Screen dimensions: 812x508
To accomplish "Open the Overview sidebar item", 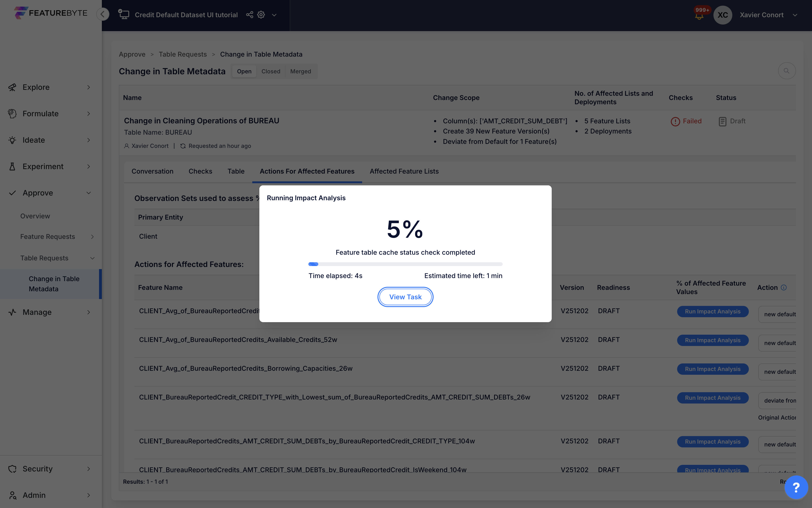I will pos(35,216).
